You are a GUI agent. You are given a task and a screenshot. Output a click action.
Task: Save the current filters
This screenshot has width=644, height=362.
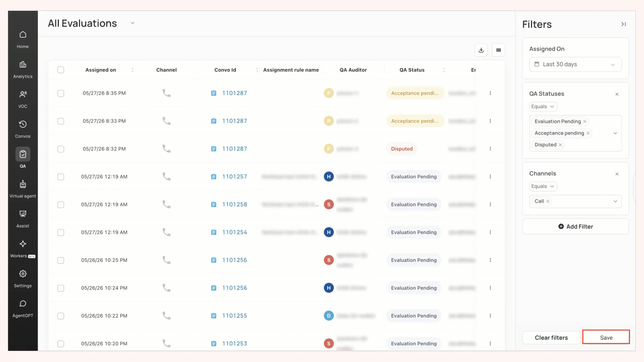(x=606, y=337)
